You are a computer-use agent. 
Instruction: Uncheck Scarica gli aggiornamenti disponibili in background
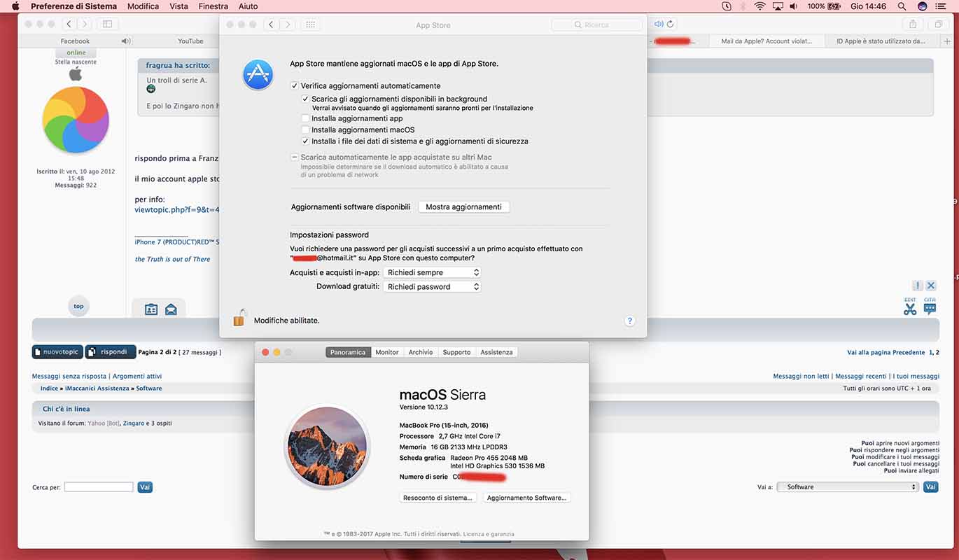(x=305, y=99)
